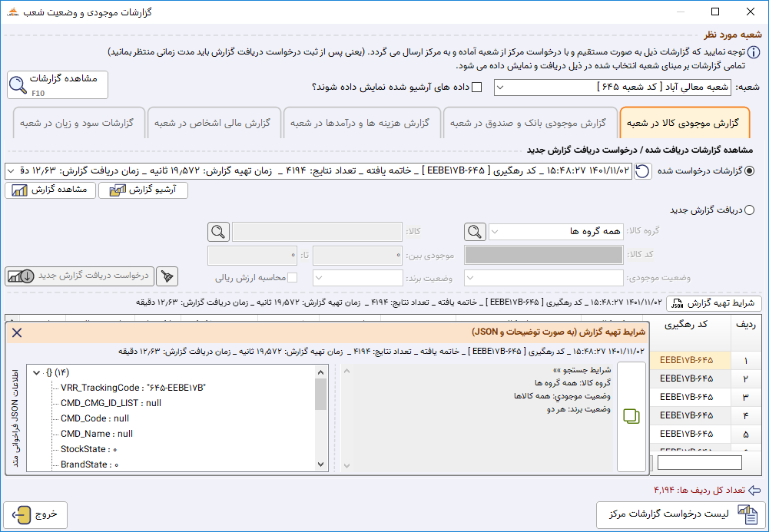Screen dimensions: 769x532
Task: Click the کالا text input field
Action: (317, 232)
